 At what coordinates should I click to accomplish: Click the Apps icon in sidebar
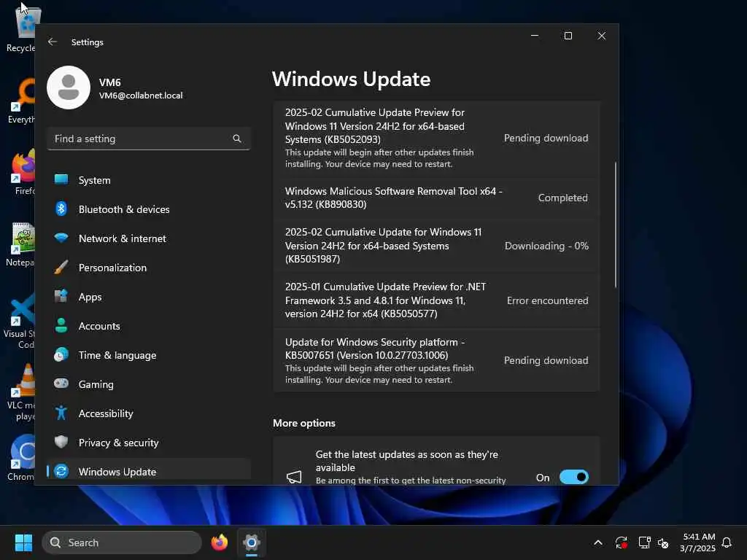[61, 296]
